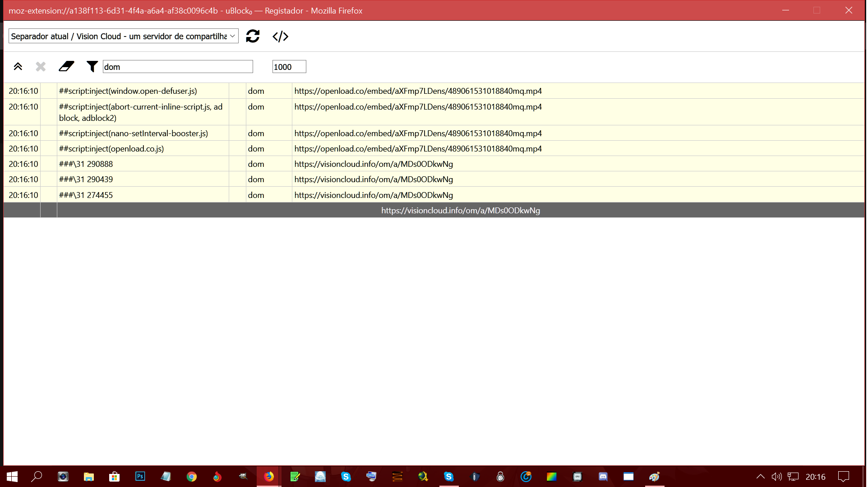Open Windows search from the taskbar

point(37,477)
